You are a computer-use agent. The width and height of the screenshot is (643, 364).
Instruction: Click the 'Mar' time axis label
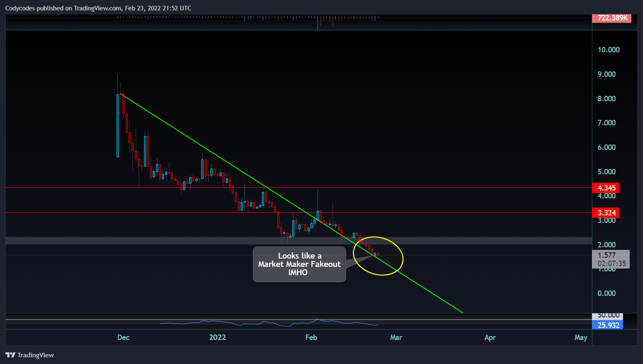click(396, 337)
